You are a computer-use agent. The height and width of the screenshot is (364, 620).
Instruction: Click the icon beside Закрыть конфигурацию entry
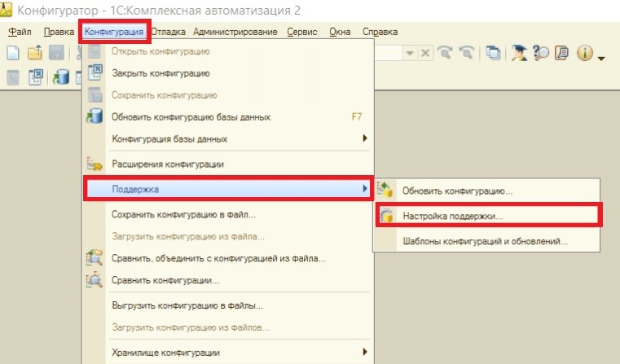[95, 72]
